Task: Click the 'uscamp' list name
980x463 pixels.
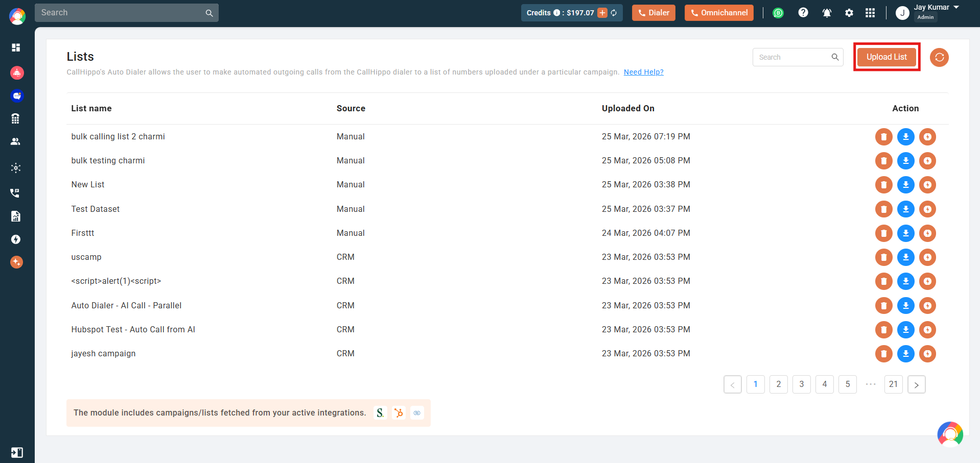Action: (86, 257)
